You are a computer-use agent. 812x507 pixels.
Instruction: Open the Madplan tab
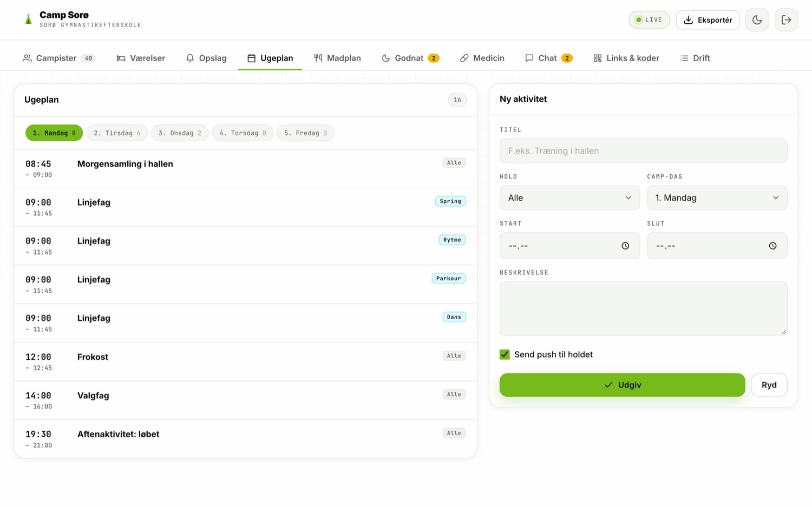point(337,58)
